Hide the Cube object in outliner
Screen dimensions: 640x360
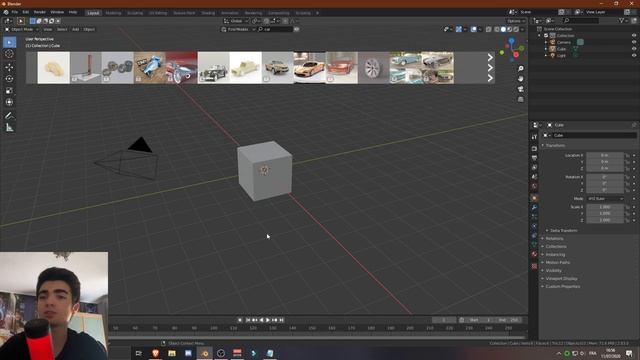click(x=634, y=49)
